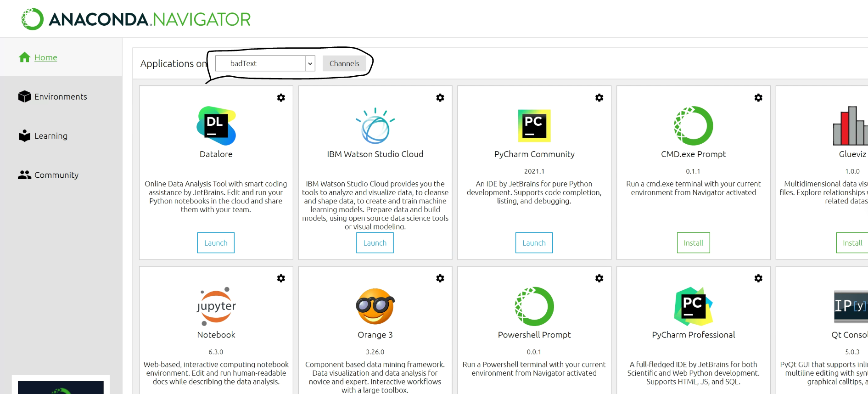Open gear menu on Orange 3 card

point(440,278)
